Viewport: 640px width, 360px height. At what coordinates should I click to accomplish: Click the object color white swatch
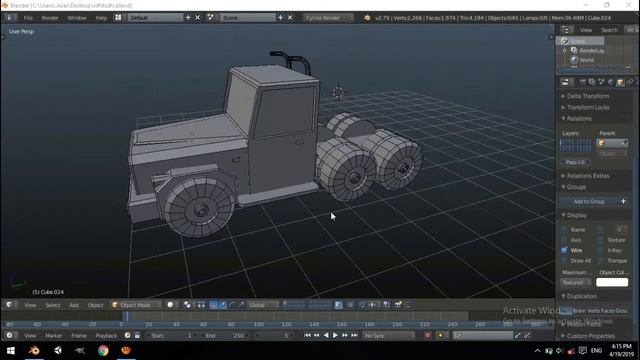pos(612,282)
